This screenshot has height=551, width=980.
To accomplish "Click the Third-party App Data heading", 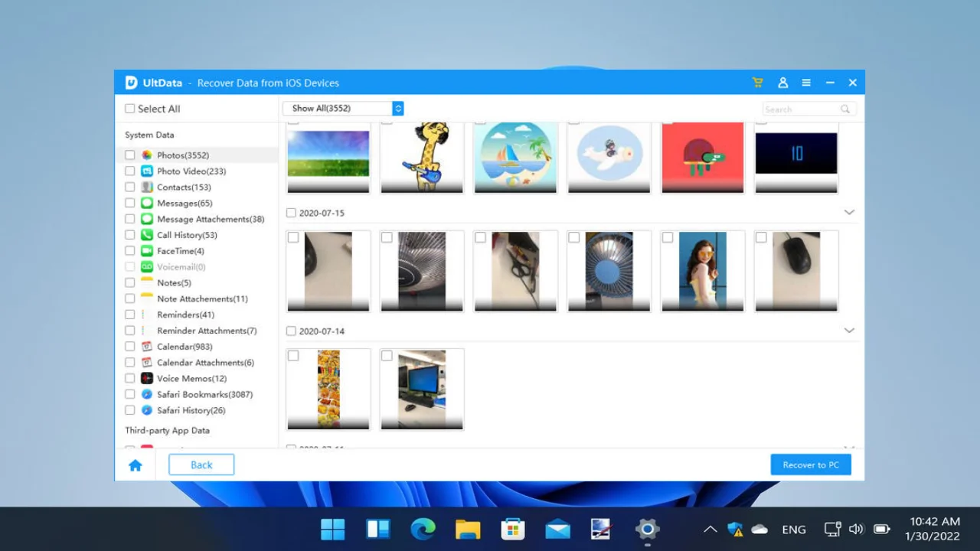I will pyautogui.click(x=167, y=431).
